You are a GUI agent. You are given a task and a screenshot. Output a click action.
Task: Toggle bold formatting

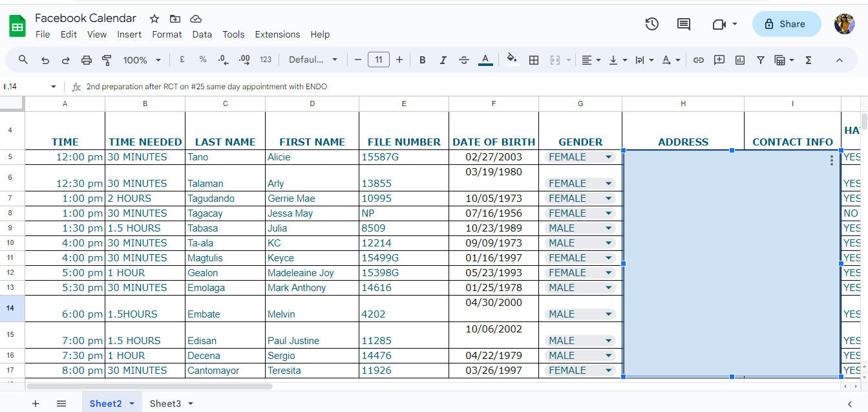[422, 60]
